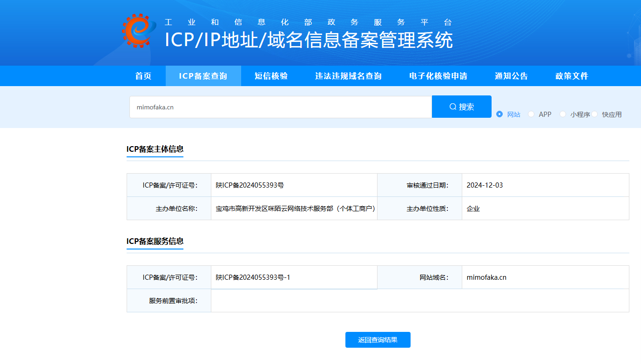This screenshot has width=641, height=364.
Task: Click the 网站域名 label cell
Action: [419, 277]
